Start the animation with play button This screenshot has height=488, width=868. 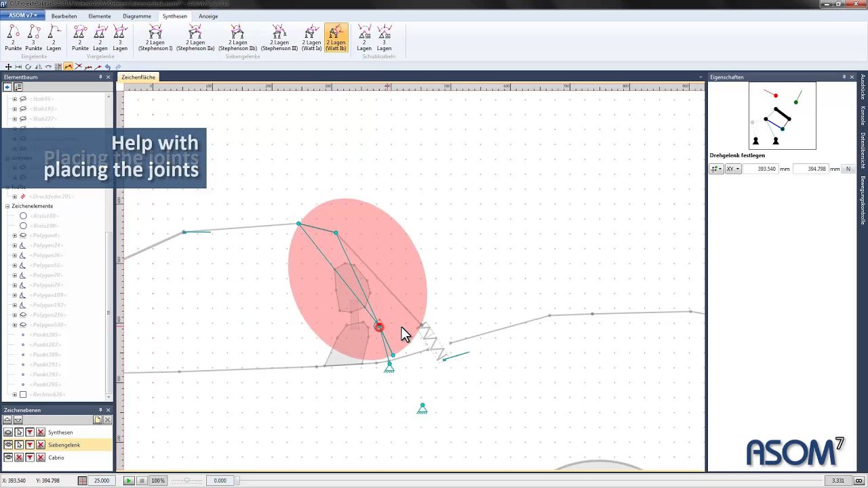click(x=128, y=481)
